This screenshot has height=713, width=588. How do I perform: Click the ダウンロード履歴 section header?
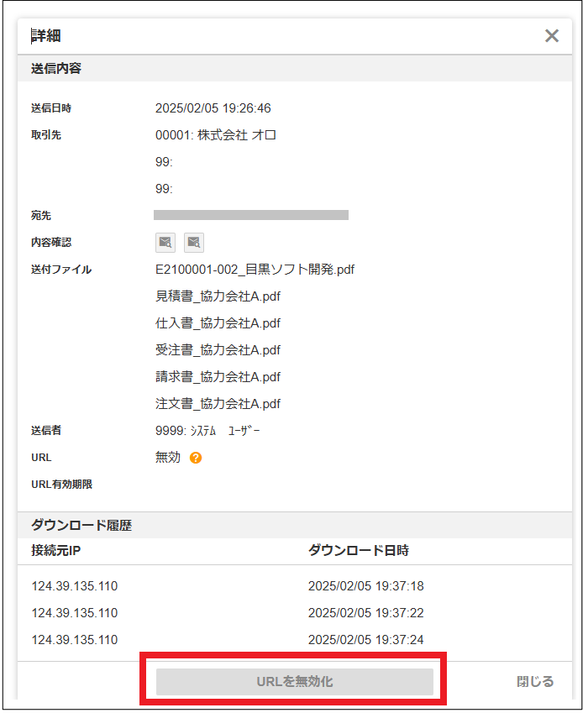pos(81,526)
